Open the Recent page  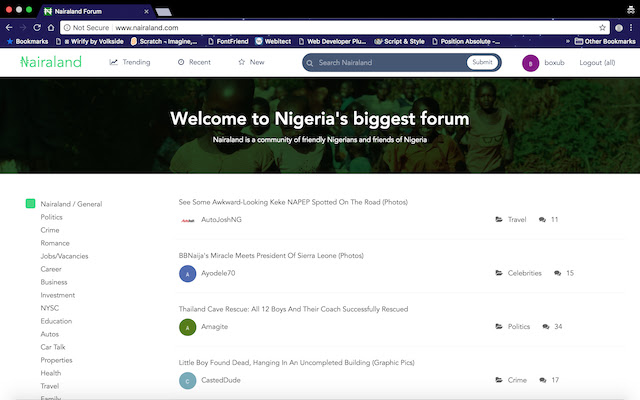point(194,62)
